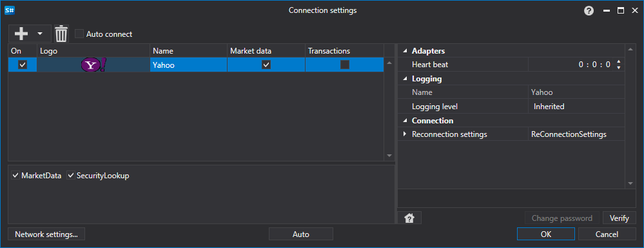Toggle Market data checkbox for Yahoo
The image size is (644, 248).
[x=266, y=65]
